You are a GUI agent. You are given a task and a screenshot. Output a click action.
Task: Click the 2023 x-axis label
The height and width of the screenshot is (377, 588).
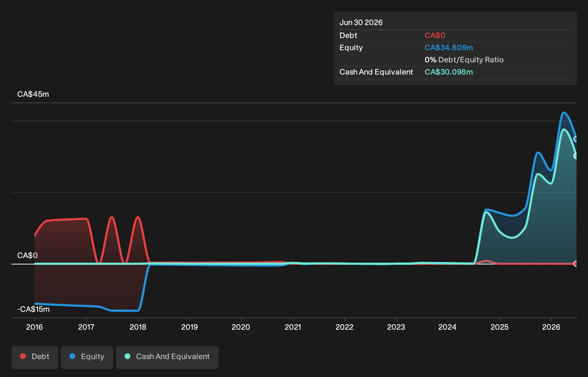396,327
